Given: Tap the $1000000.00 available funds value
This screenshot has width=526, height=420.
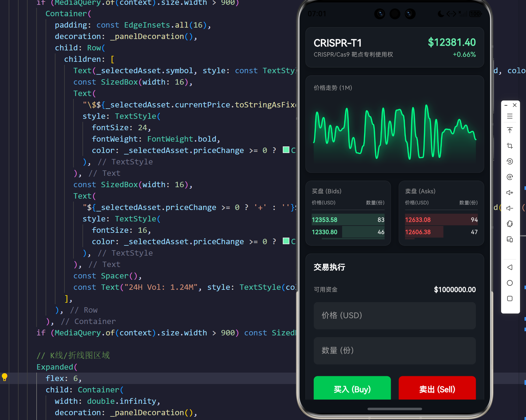Looking at the screenshot, I should coord(455,290).
